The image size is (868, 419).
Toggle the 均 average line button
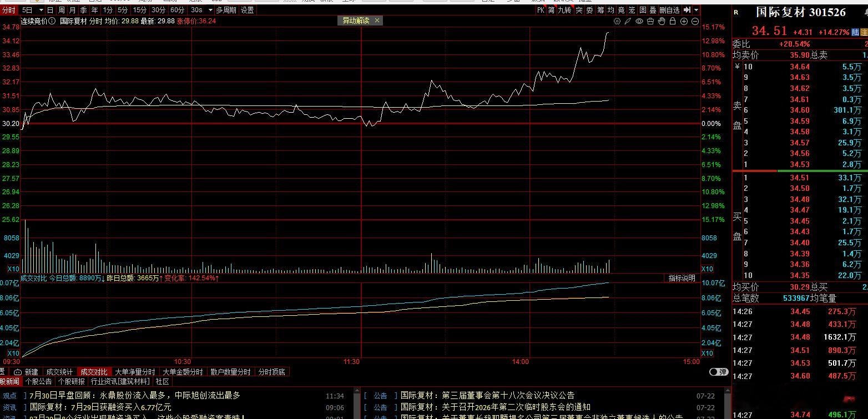pyautogui.click(x=611, y=10)
